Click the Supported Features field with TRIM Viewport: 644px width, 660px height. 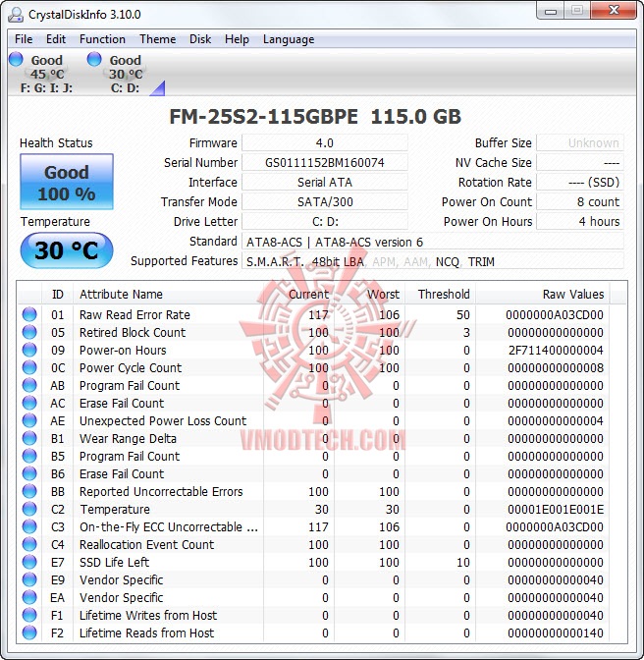[433, 262]
